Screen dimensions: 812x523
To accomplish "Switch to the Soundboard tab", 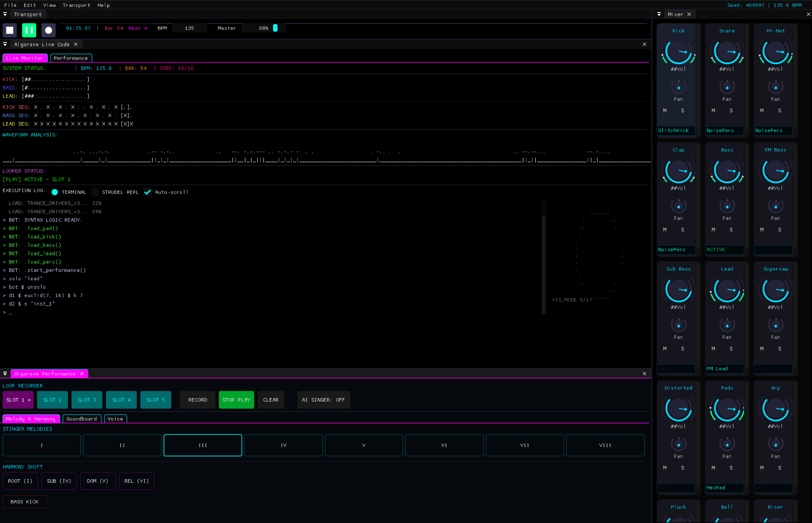I will [81, 419].
